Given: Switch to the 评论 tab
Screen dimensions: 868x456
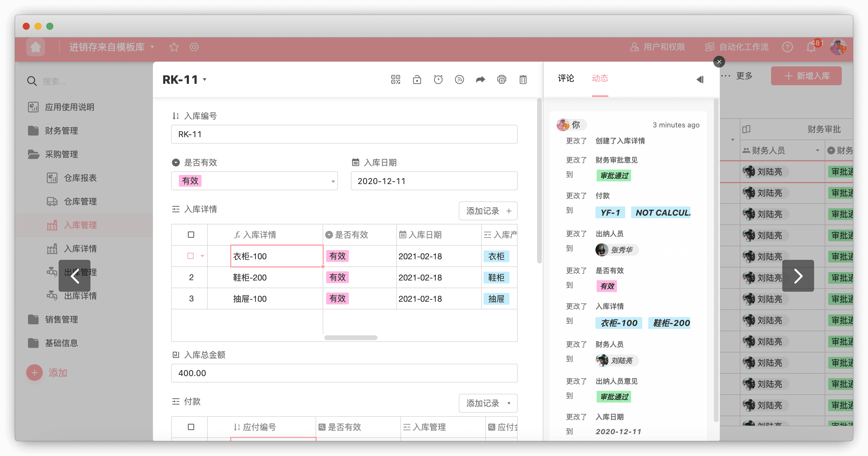Looking at the screenshot, I should coord(566,78).
